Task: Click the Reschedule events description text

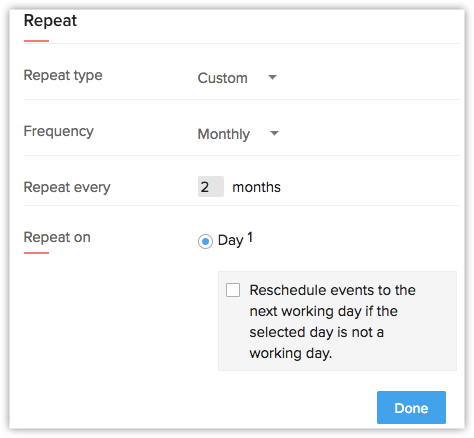Action: (332, 322)
